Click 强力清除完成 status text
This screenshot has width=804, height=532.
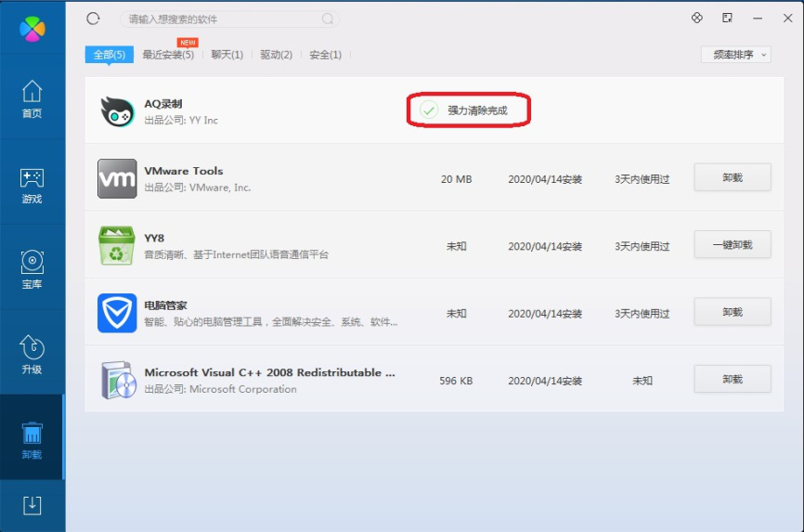477,110
